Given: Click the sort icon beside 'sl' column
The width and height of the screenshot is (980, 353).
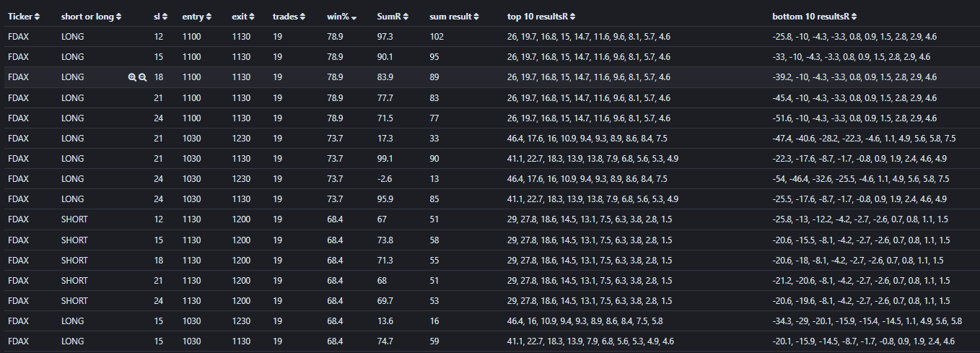Looking at the screenshot, I should 165,17.
